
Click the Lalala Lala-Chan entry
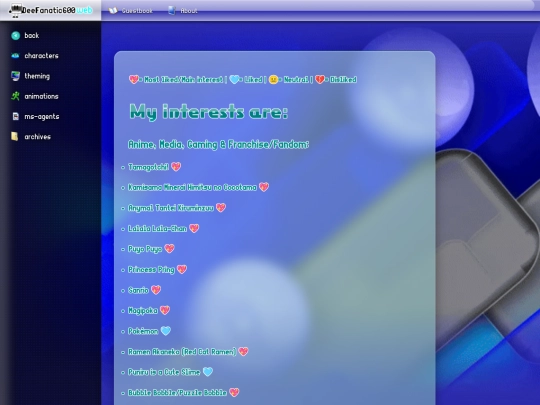[x=157, y=229]
